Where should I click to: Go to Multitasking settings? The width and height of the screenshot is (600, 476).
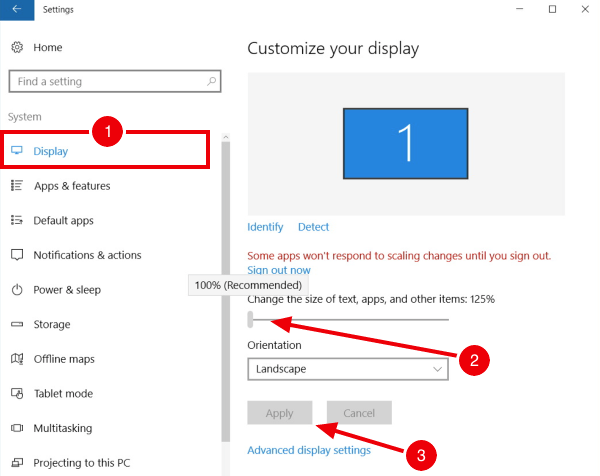63,428
